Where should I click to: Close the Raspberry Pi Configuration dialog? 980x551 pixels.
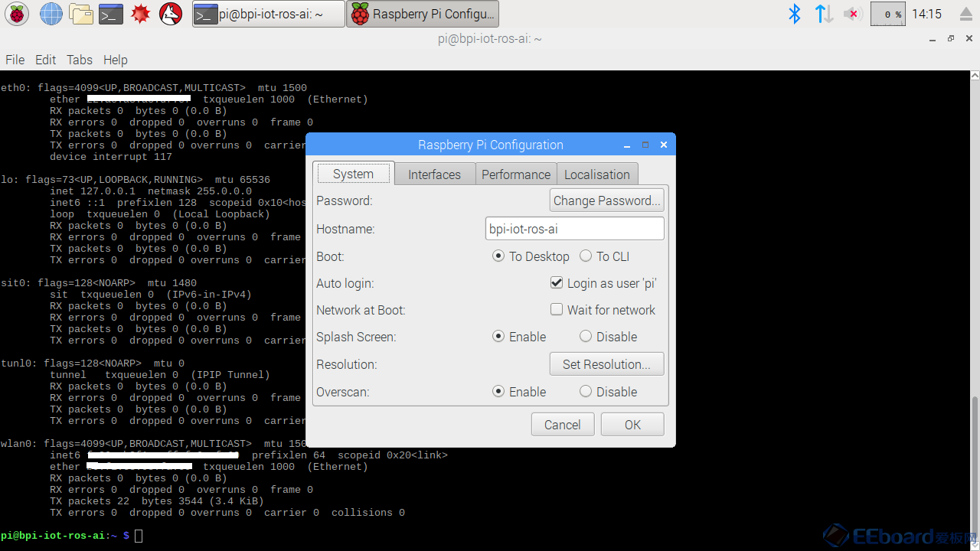click(x=664, y=145)
